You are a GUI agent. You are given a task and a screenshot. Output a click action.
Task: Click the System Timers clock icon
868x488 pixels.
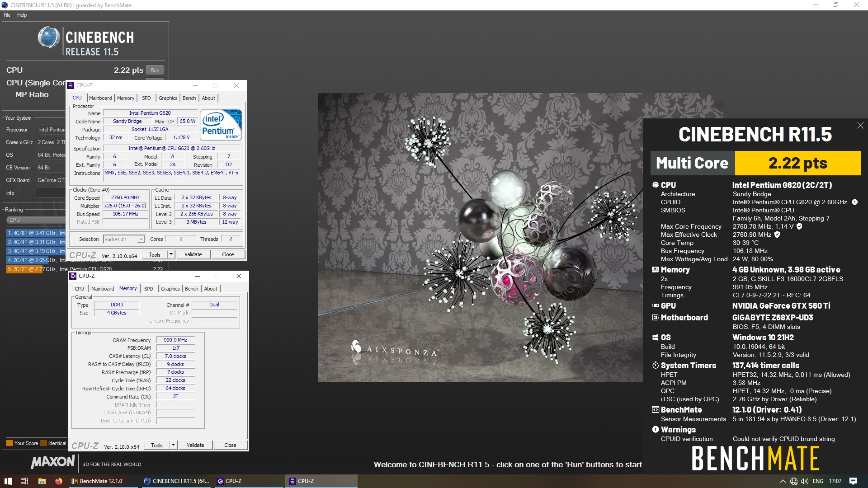[x=656, y=365]
